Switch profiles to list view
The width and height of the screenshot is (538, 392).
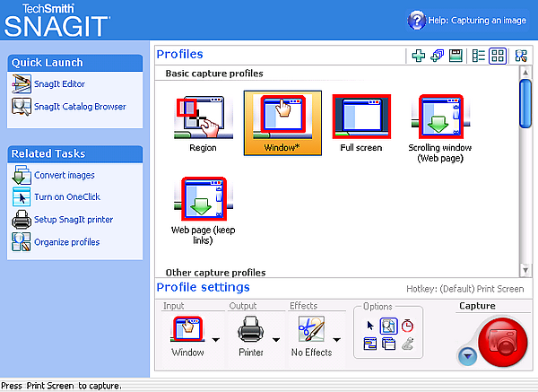pyautogui.click(x=478, y=56)
